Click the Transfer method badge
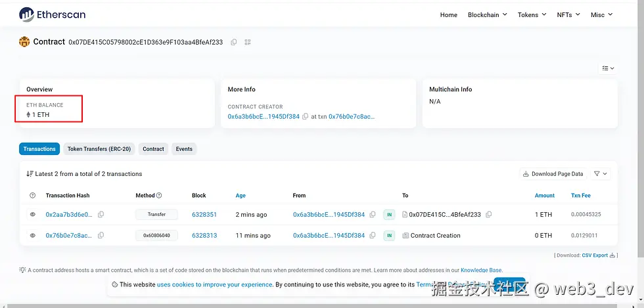This screenshot has height=308, width=644. tap(156, 214)
